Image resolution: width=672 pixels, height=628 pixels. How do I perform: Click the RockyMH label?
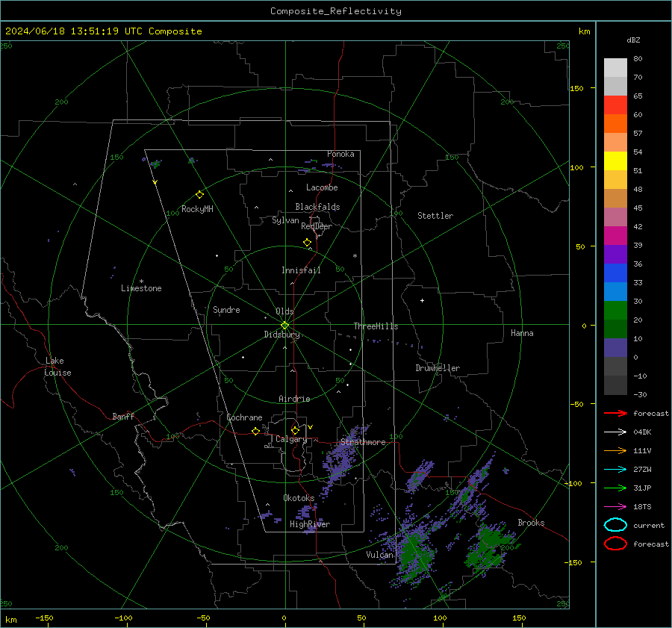click(x=197, y=209)
